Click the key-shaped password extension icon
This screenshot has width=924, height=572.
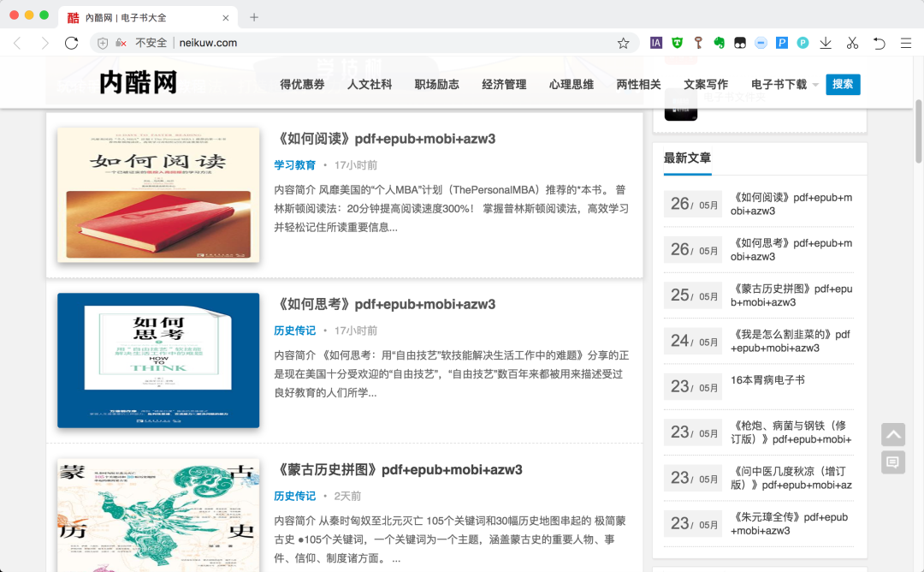[697, 43]
